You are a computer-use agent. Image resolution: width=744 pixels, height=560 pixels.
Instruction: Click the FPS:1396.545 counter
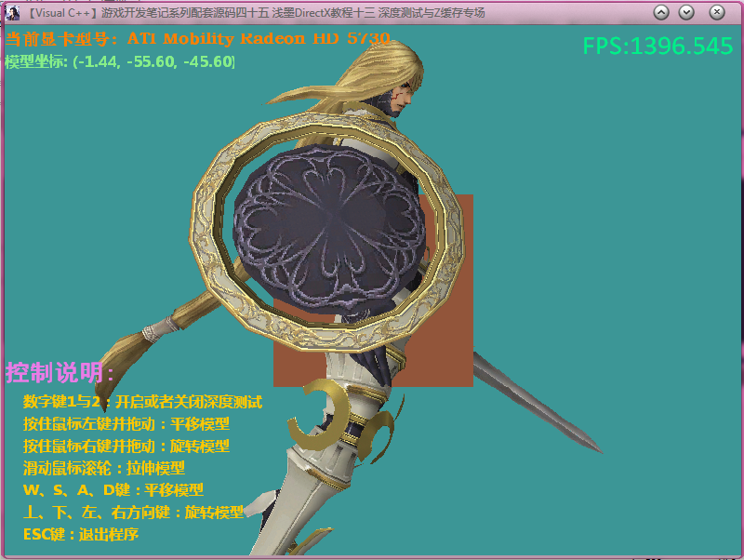(x=658, y=46)
